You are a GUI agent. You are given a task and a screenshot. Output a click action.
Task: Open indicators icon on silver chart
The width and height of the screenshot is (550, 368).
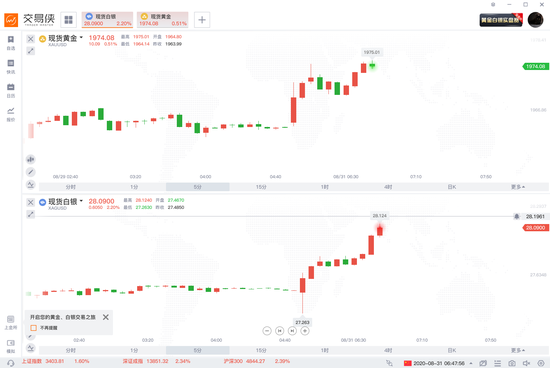click(x=31, y=348)
